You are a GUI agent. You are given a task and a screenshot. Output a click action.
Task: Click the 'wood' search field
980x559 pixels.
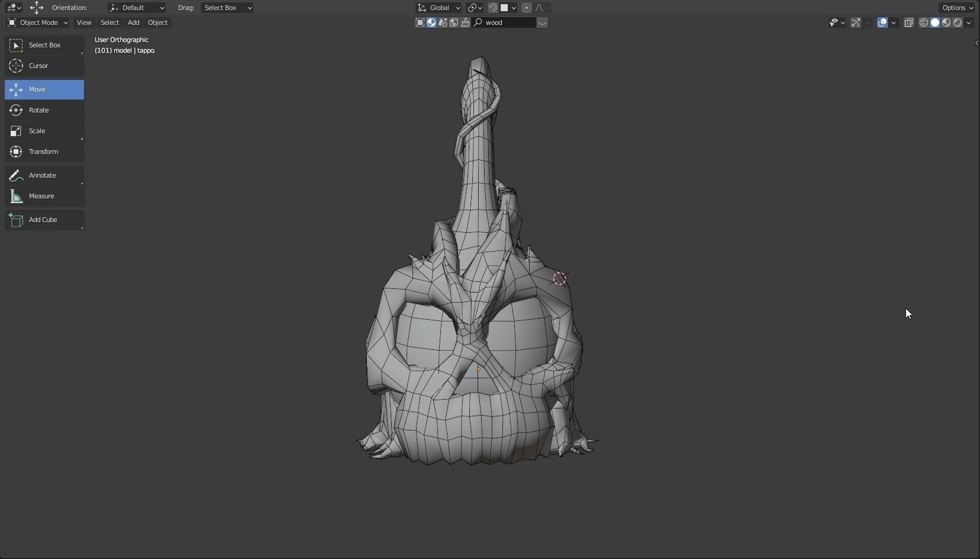pyautogui.click(x=504, y=23)
